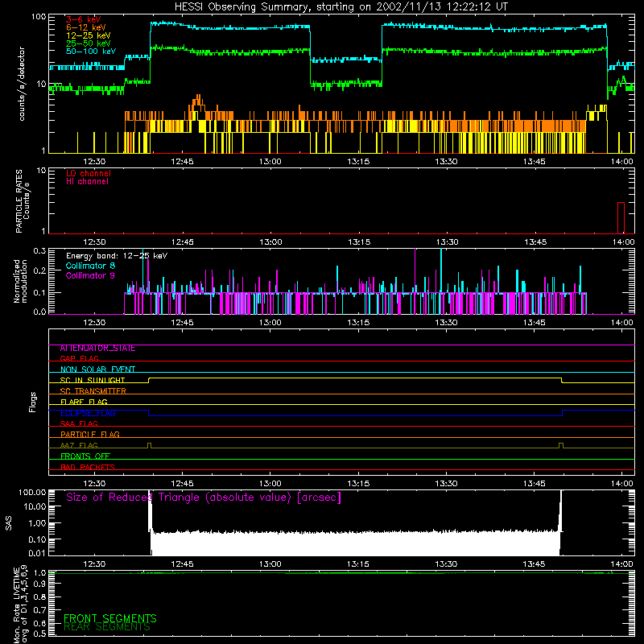Click the red LO channel spike near 14:00
The image size is (644, 644).
click(x=621, y=217)
